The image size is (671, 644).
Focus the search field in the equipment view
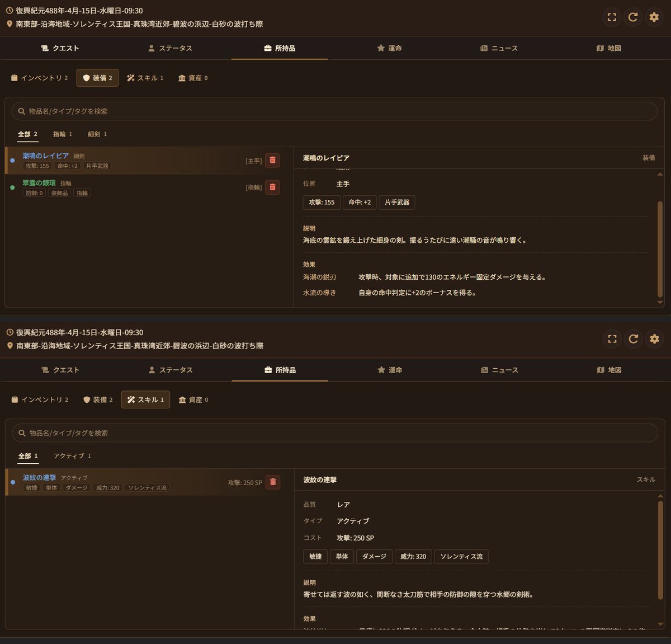pyautogui.click(x=334, y=111)
